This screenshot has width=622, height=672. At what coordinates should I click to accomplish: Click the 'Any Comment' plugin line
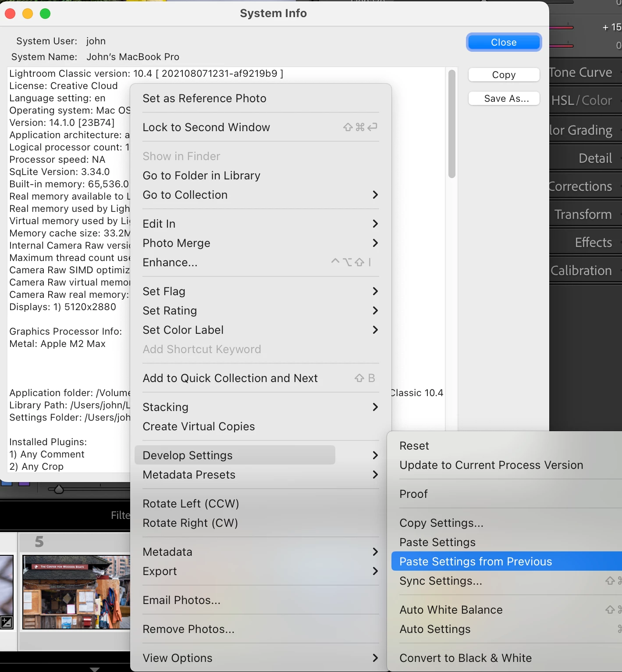47,454
